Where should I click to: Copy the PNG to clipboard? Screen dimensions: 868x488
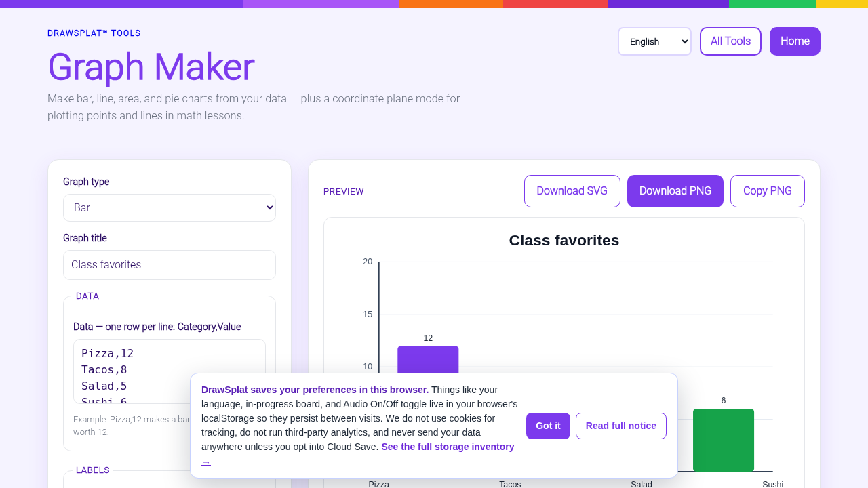click(768, 191)
